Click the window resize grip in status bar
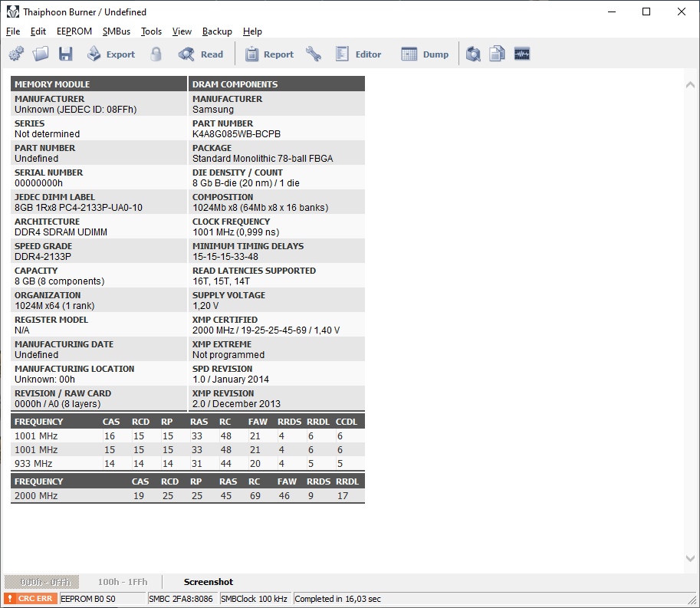 692,600
